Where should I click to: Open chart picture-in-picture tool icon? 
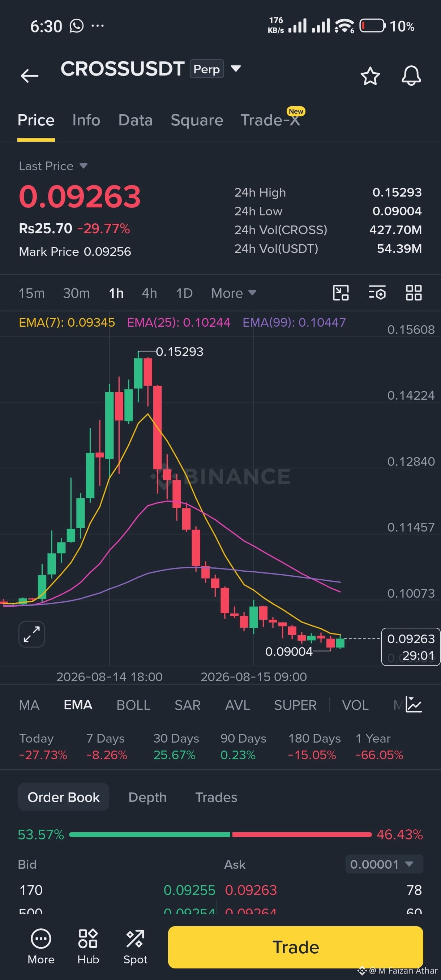click(341, 293)
